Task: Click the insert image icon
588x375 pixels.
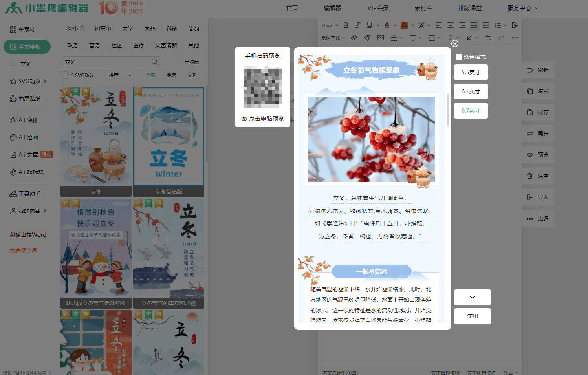Action: (x=380, y=38)
